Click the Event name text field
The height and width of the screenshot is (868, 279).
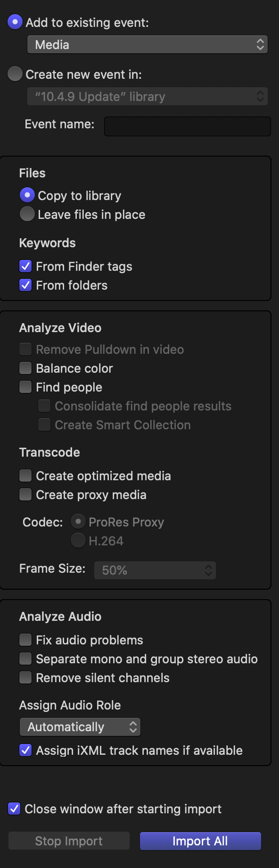point(188,126)
